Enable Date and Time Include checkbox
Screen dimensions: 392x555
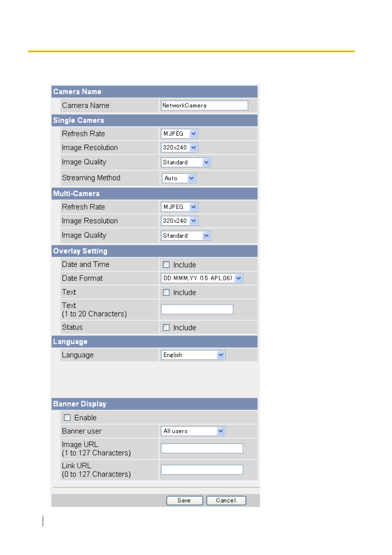166,265
